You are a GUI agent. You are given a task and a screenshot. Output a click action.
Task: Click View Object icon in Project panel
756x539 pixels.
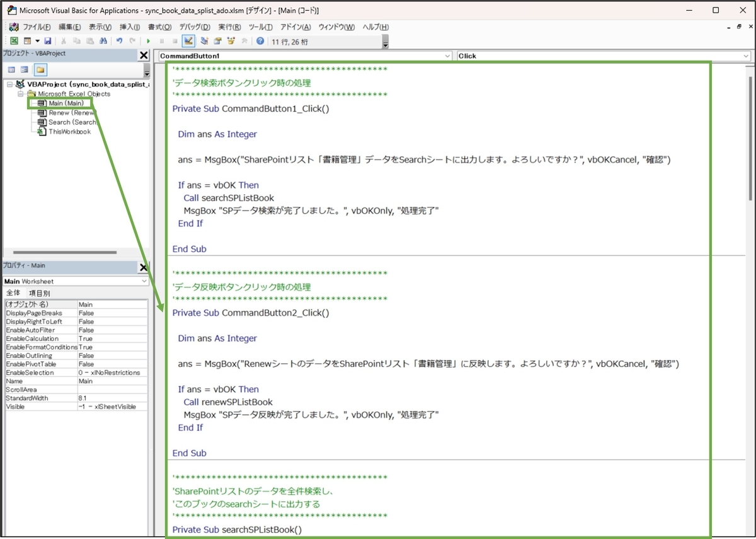click(25, 69)
